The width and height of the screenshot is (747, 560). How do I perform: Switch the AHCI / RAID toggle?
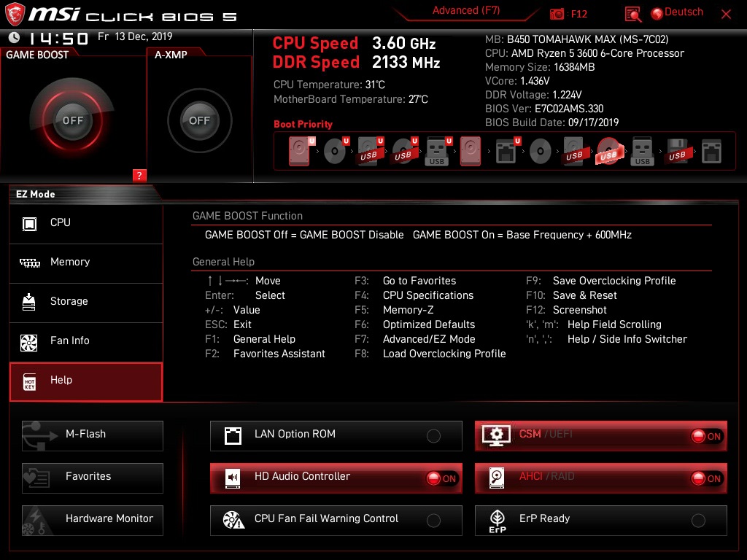601,478
